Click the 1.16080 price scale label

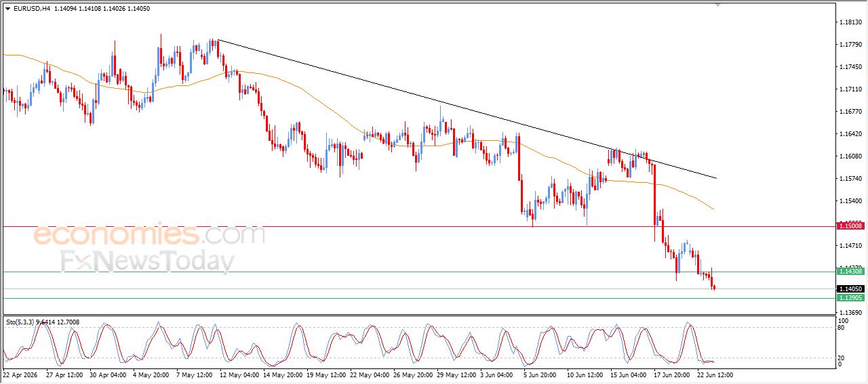850,156
